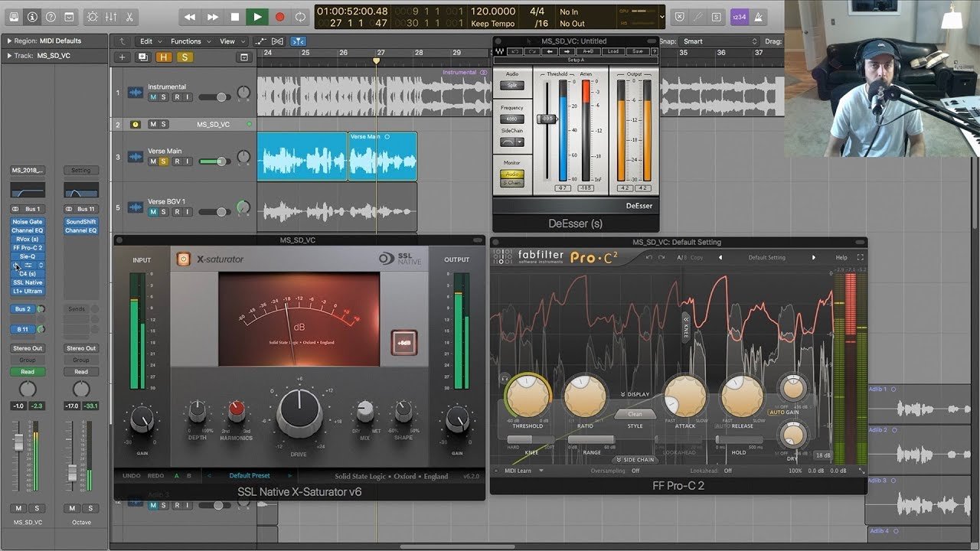Expand the Region: MIDI Defaults disclosure triangle

pyautogui.click(x=9, y=41)
